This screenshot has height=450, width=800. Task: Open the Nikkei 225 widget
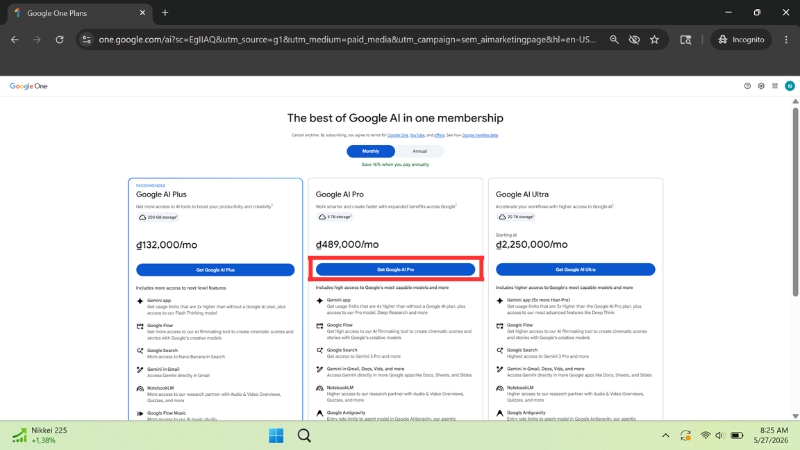pyautogui.click(x=40, y=435)
